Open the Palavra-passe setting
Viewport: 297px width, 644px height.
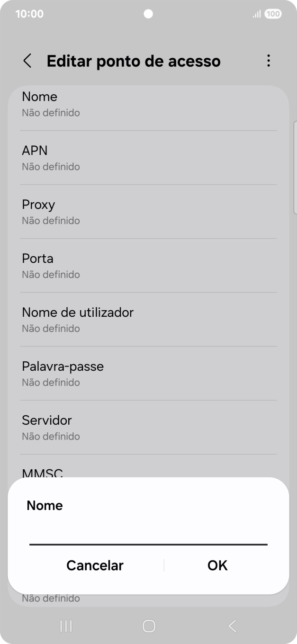pos(148,373)
